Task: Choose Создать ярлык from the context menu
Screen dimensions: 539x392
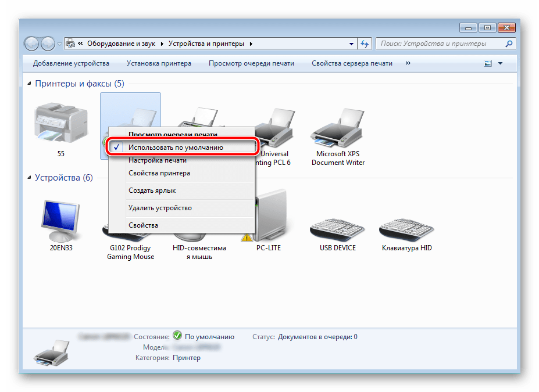Action: click(152, 190)
